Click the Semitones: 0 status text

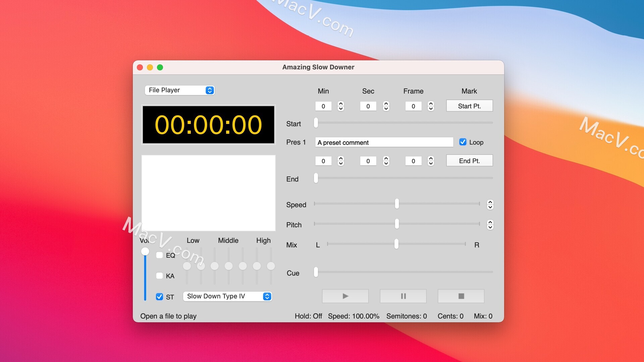tap(407, 316)
